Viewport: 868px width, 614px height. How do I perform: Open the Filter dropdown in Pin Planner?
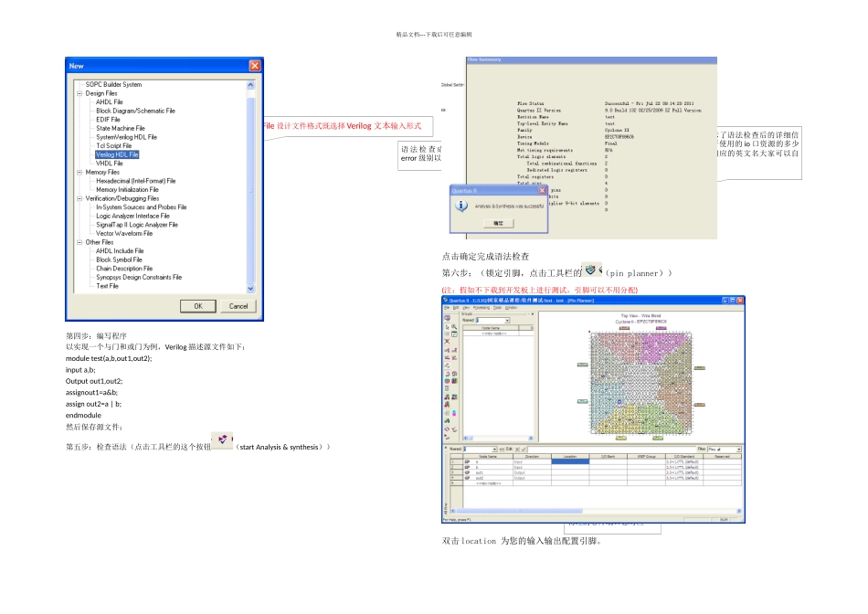click(738, 449)
